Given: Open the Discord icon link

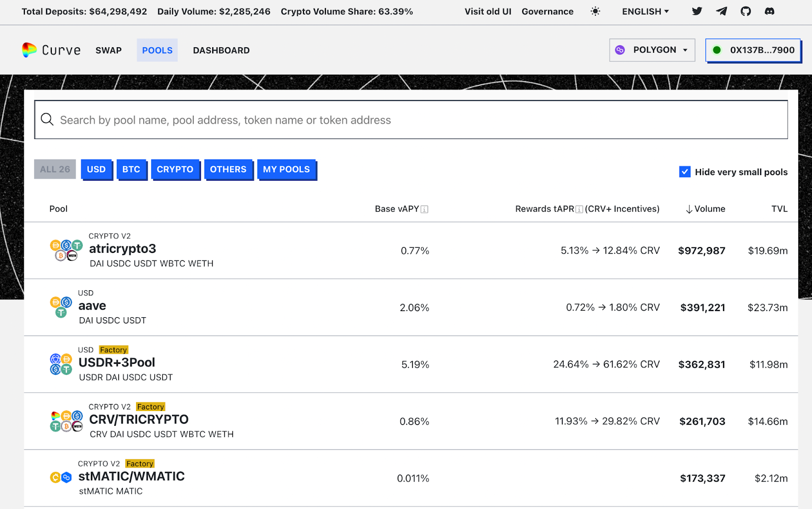Looking at the screenshot, I should coord(769,11).
